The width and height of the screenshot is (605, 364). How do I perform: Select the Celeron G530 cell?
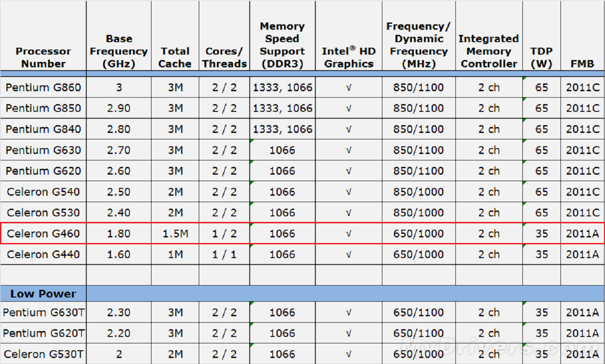point(43,213)
